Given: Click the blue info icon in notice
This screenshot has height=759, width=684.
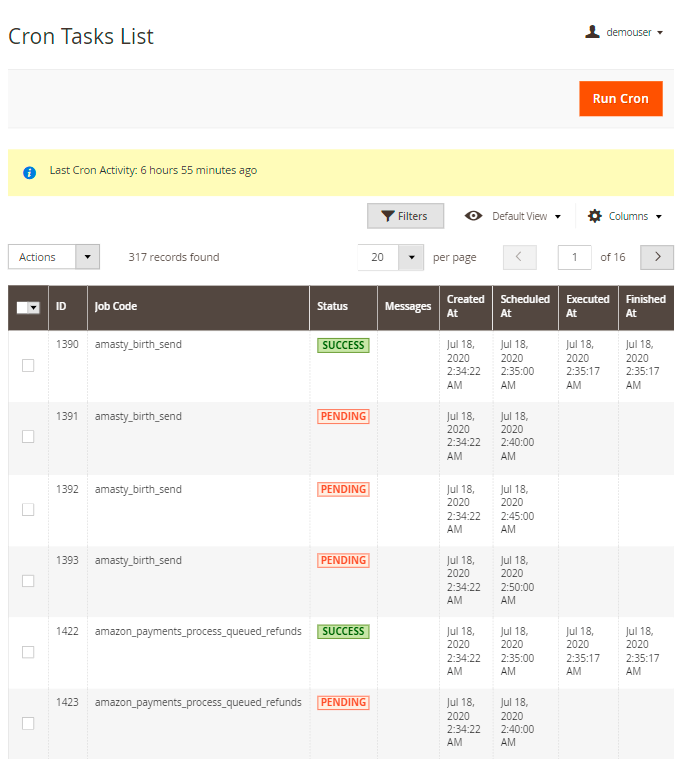Looking at the screenshot, I should [29, 172].
